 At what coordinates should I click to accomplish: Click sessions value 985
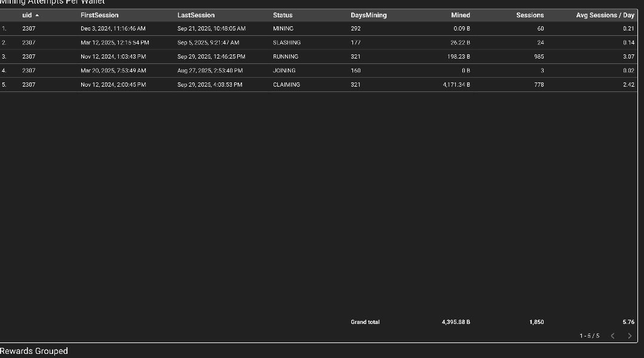(x=539, y=57)
